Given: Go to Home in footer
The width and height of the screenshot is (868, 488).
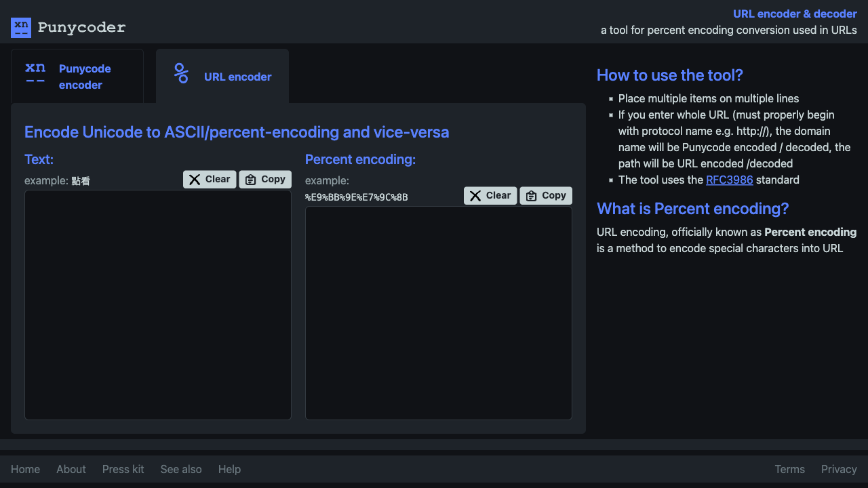Looking at the screenshot, I should pyautogui.click(x=25, y=469).
